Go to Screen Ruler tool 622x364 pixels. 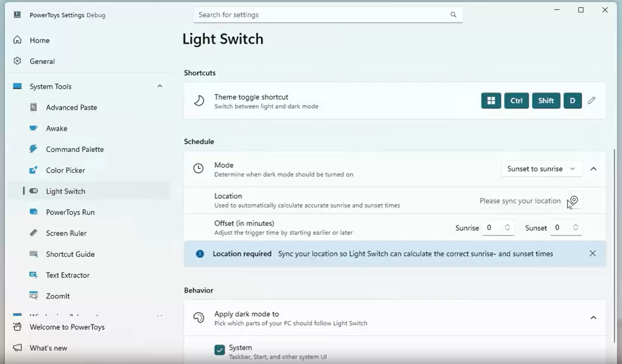(66, 233)
